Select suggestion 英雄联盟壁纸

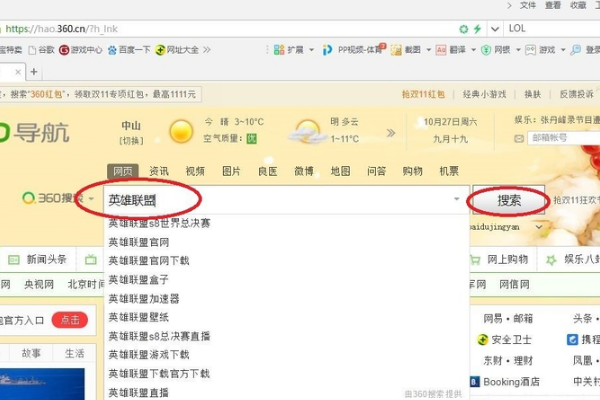(x=139, y=317)
